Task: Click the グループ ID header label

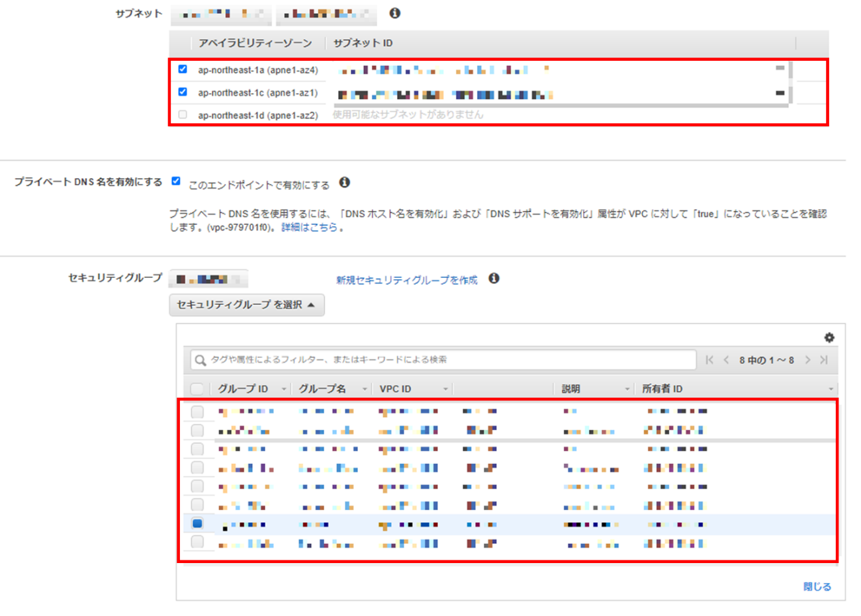Action: pyautogui.click(x=243, y=389)
